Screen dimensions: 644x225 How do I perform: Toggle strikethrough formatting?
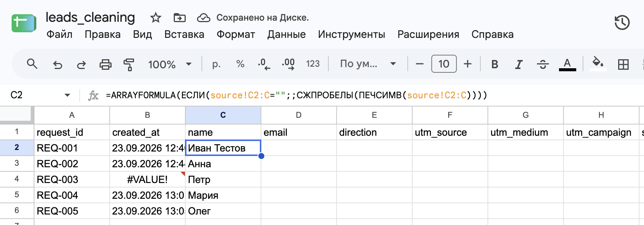pyautogui.click(x=543, y=64)
